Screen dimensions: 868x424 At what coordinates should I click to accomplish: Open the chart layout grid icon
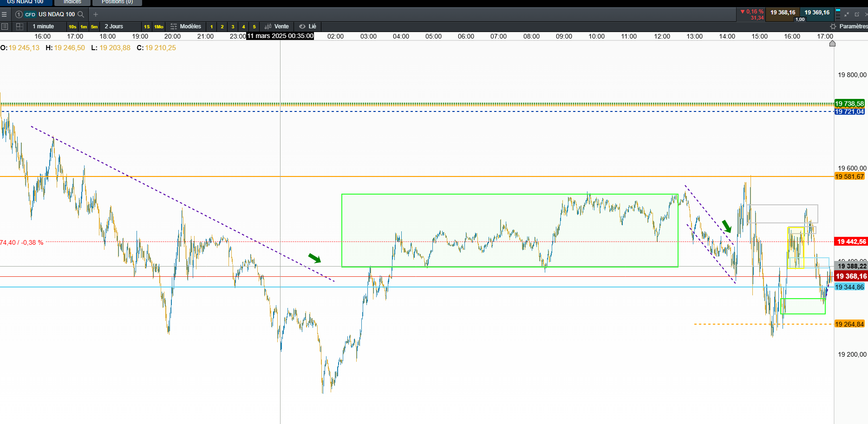20,26
